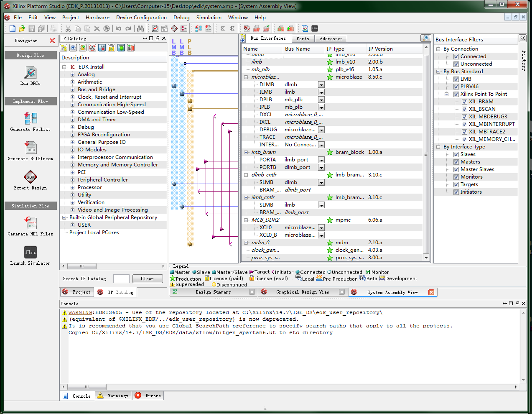Collapse the Filters panel with double-arrow button

[523, 38]
